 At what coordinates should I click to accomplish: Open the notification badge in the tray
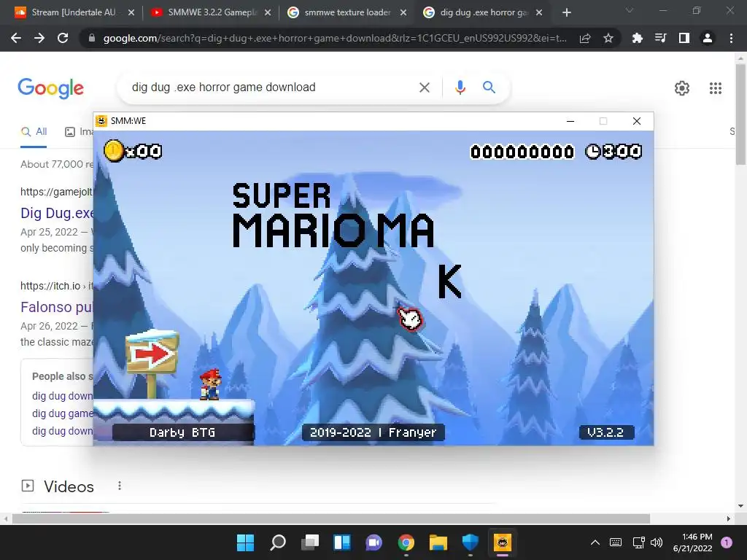(x=727, y=542)
